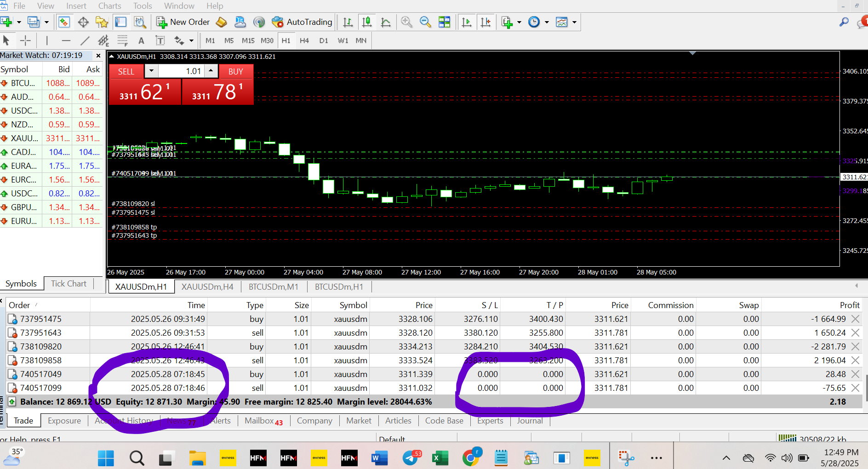Increase one-click lot size with up arrow

[x=211, y=71]
